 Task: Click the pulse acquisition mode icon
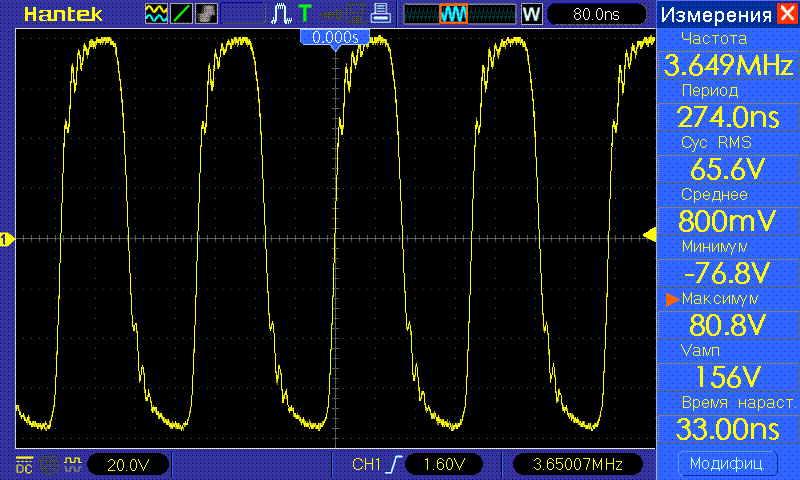tap(279, 14)
